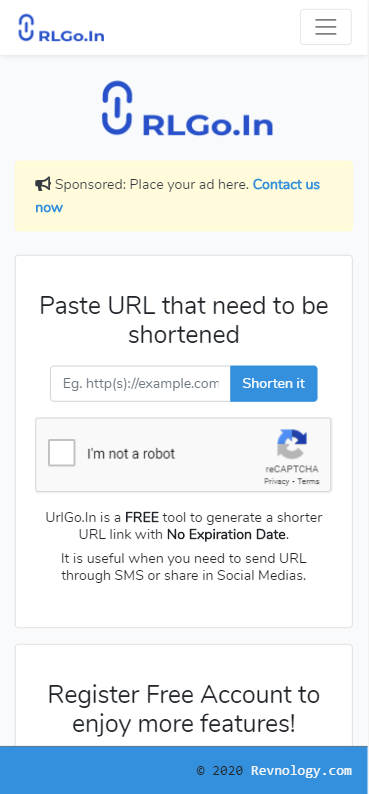The width and height of the screenshot is (369, 794).
Task: Click the Paste URL heading text
Action: pos(184,320)
